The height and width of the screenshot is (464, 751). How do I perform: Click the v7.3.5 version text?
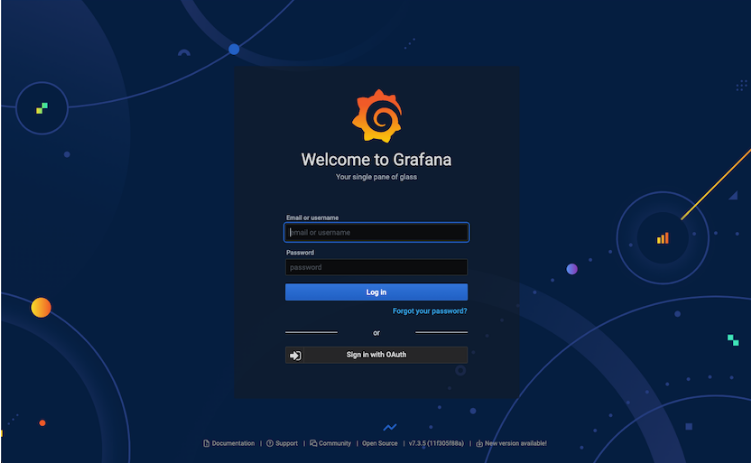(x=436, y=443)
